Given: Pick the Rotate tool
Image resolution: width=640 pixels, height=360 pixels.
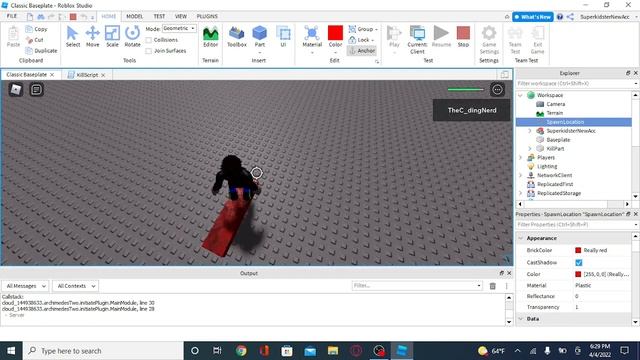Looking at the screenshot, I should (132, 36).
